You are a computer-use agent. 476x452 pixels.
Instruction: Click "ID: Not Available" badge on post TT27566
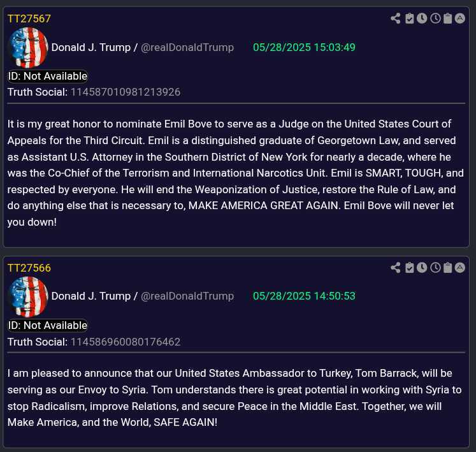coord(48,325)
